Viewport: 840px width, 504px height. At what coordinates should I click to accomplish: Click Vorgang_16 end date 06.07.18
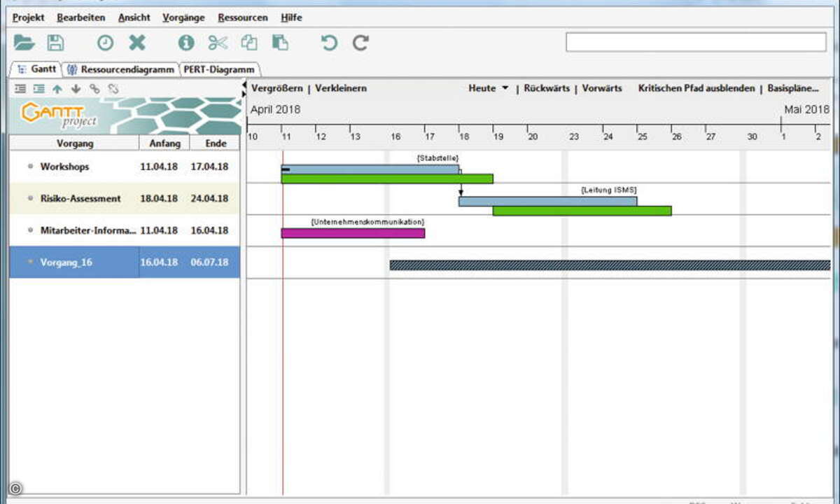(x=209, y=262)
